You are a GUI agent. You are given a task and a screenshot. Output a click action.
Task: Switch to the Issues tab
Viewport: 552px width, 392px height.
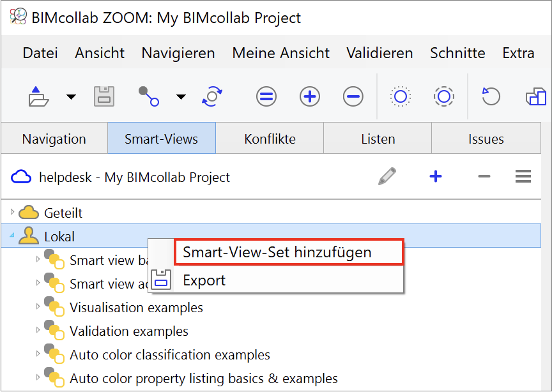pyautogui.click(x=486, y=139)
